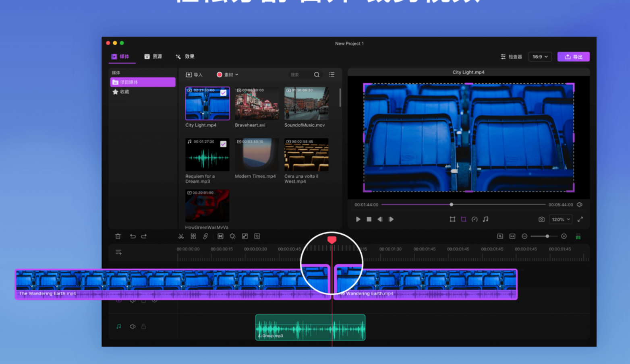Click the purple 导出 export button
Screen dimensions: 630x364
(x=573, y=57)
